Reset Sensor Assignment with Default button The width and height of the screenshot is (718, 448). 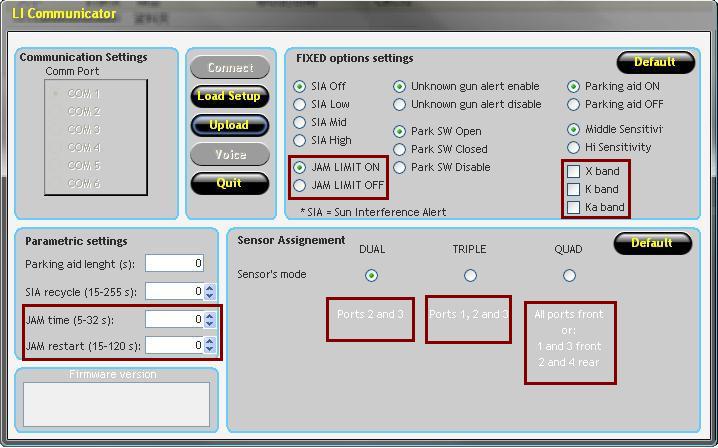(651, 244)
